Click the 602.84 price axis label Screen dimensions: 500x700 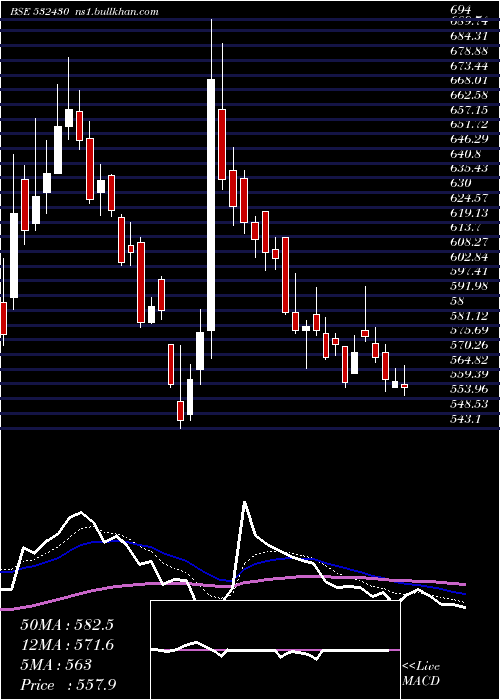pyautogui.click(x=469, y=257)
